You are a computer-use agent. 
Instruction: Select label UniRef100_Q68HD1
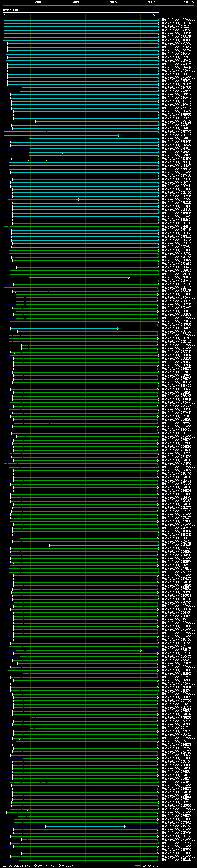click(177, 765)
